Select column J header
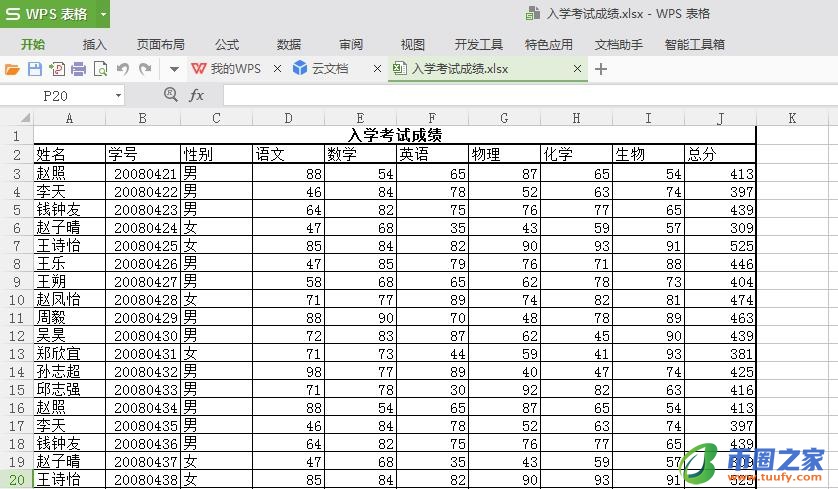This screenshot has height=489, width=838. [x=720, y=118]
